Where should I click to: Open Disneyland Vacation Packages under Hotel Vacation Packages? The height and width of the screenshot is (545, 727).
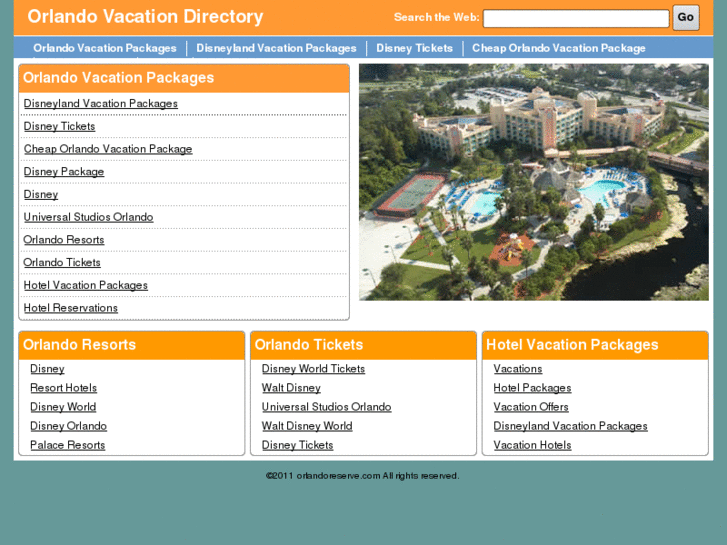point(570,426)
